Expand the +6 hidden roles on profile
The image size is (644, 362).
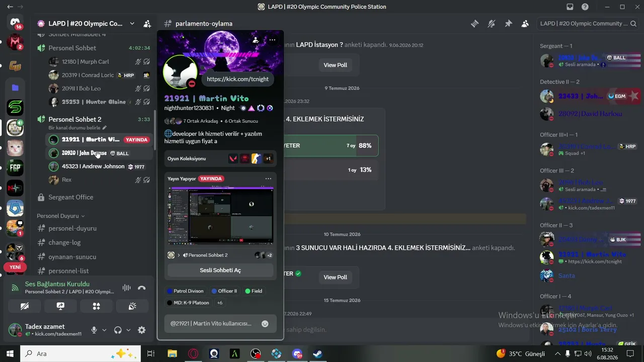220,303
